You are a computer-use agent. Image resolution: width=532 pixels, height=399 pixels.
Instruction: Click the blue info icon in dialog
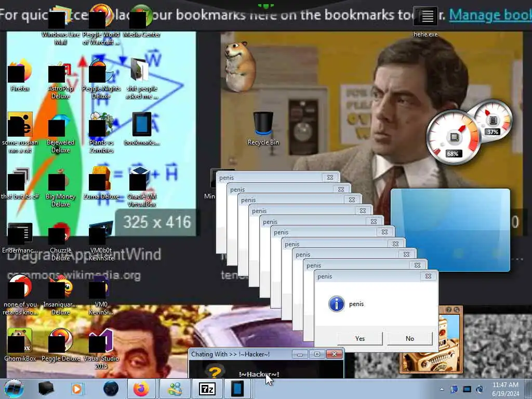pos(337,303)
